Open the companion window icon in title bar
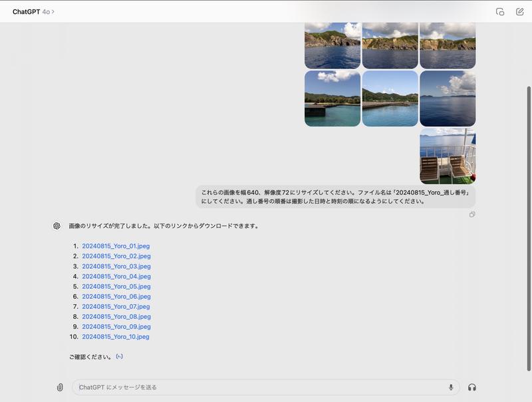The height and width of the screenshot is (402, 532). pos(500,12)
